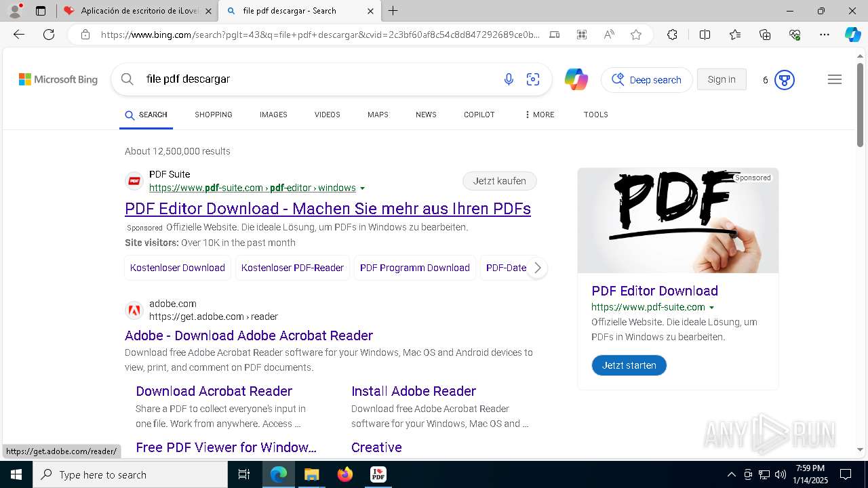Select the VIDEOS search tab
Screen dimensions: 868x488
[328, 115]
